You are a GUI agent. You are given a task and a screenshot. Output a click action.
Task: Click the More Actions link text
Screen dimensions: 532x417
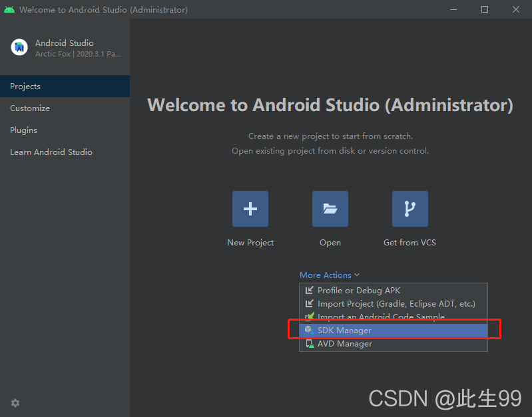(x=326, y=275)
